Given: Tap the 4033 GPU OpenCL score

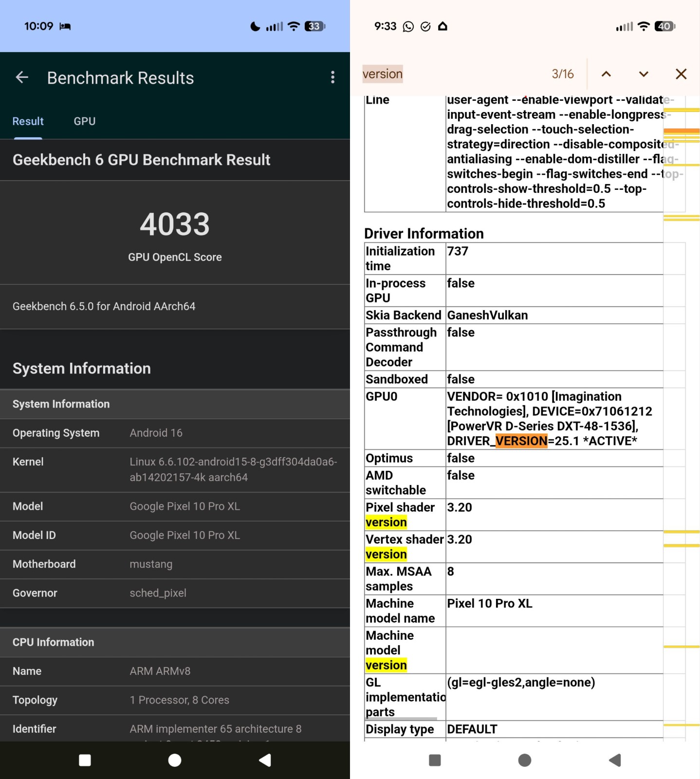Looking at the screenshot, I should [x=175, y=224].
